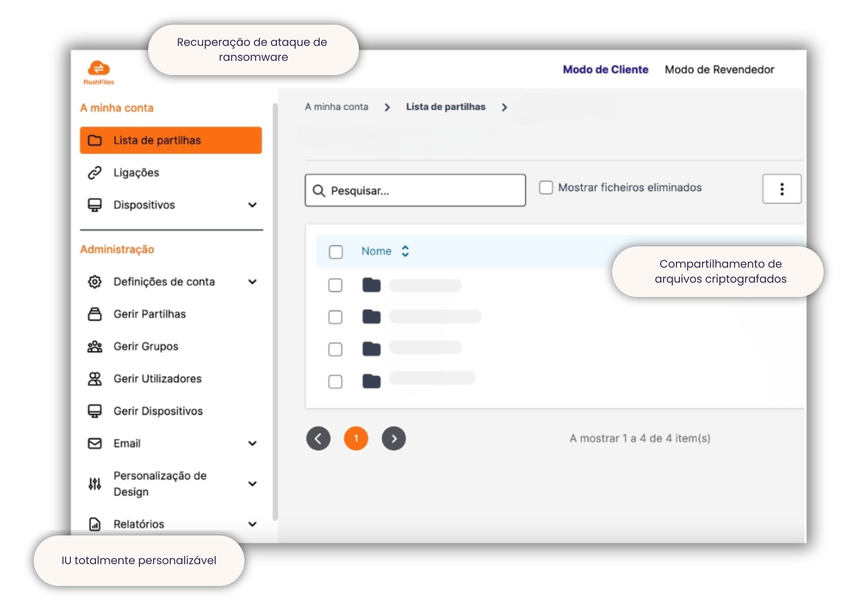Click the Administração section heading
The image size is (863, 616).
click(117, 249)
